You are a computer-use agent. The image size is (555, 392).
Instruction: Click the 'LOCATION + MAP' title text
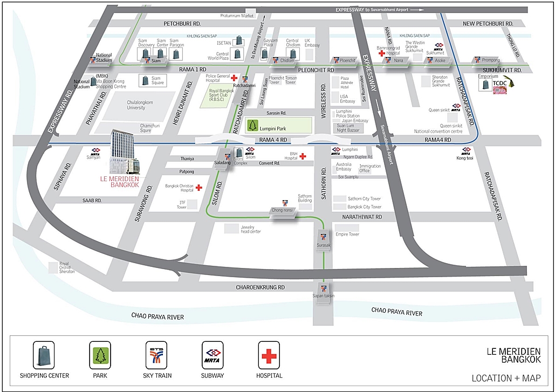[x=506, y=378]
